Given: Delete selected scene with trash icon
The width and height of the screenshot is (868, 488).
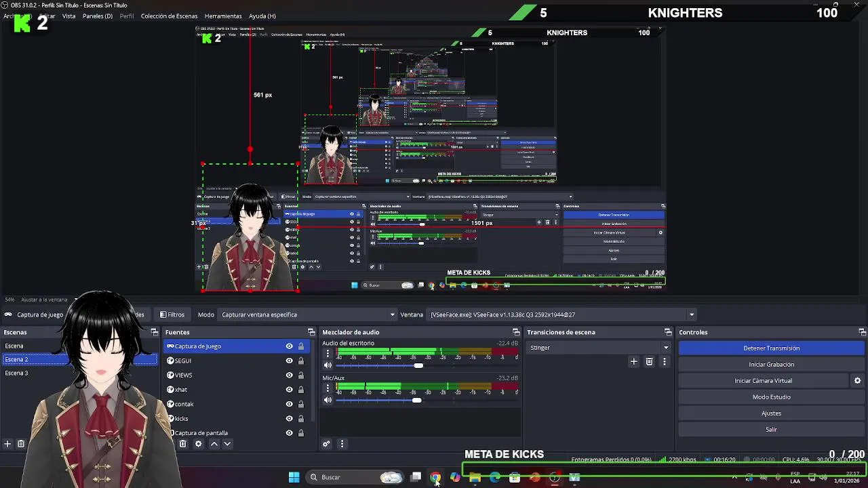Looking at the screenshot, I should point(21,444).
